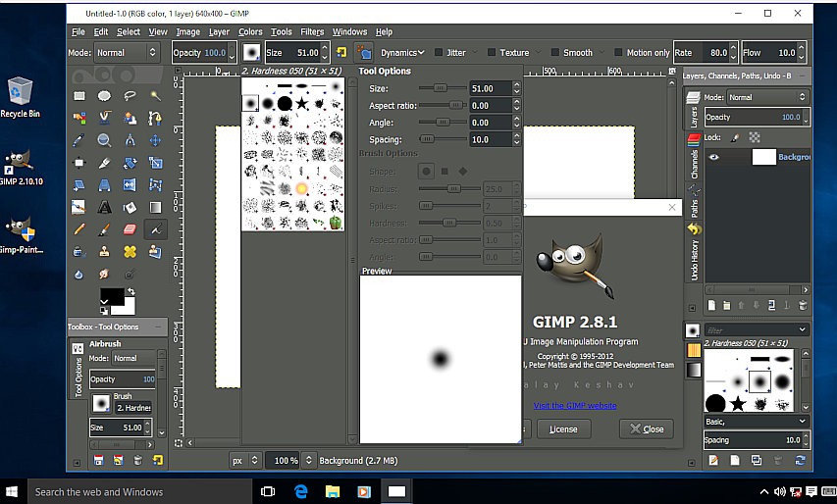Enable the Jitter checkbox
Image resolution: width=837 pixels, height=504 pixels.
(x=439, y=52)
